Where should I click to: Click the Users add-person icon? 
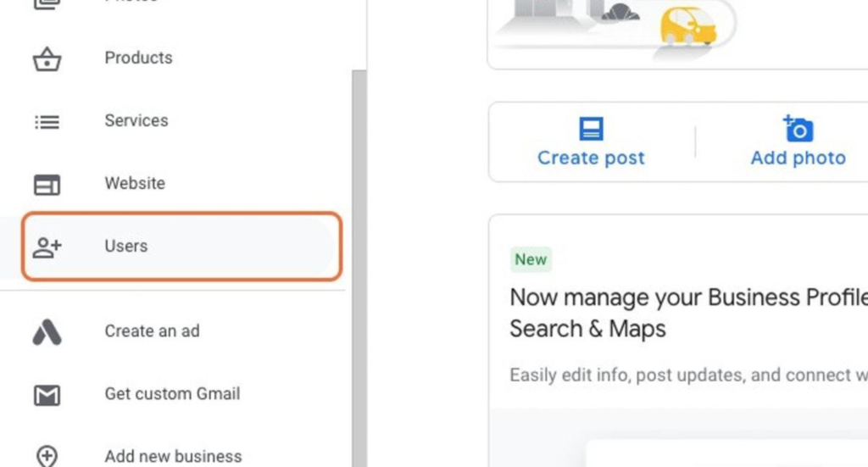[47, 247]
